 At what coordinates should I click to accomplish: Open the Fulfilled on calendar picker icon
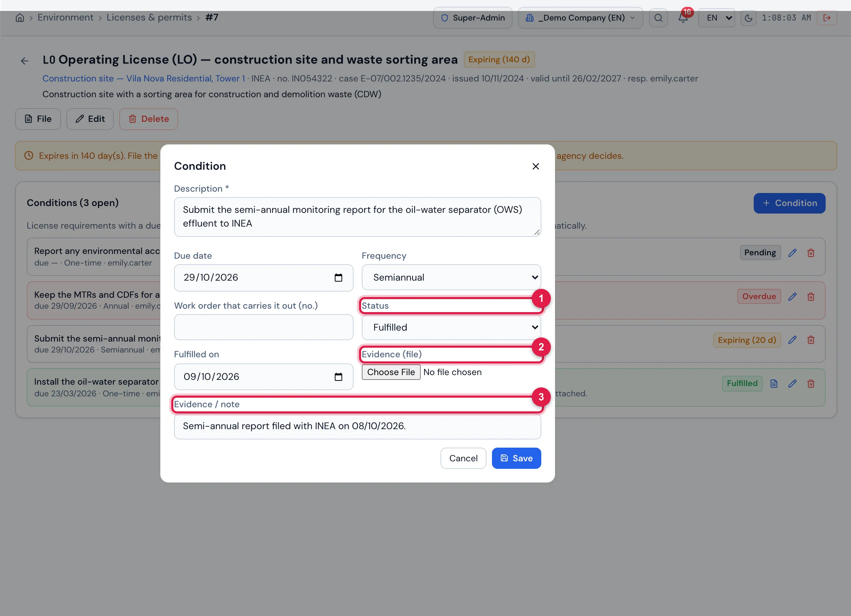[338, 376]
